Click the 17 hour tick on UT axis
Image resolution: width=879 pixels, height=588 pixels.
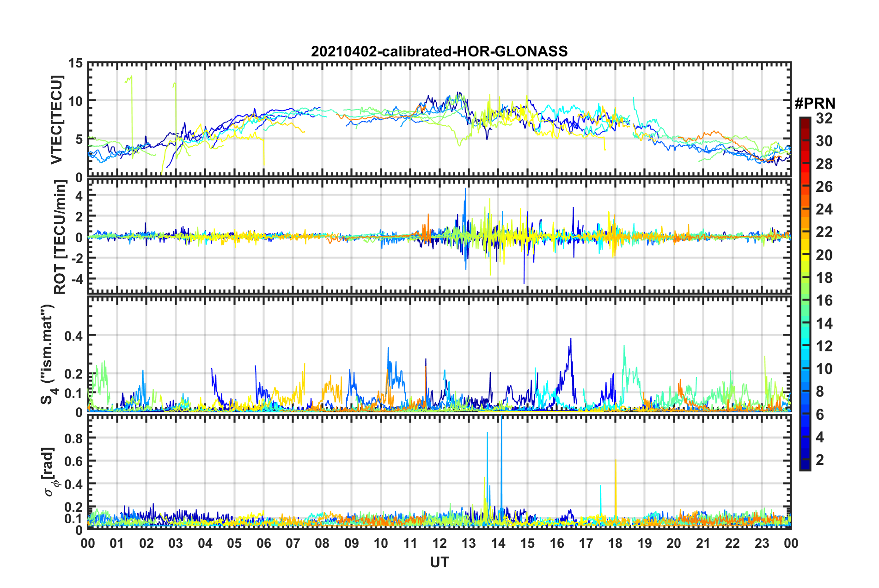pos(586,543)
